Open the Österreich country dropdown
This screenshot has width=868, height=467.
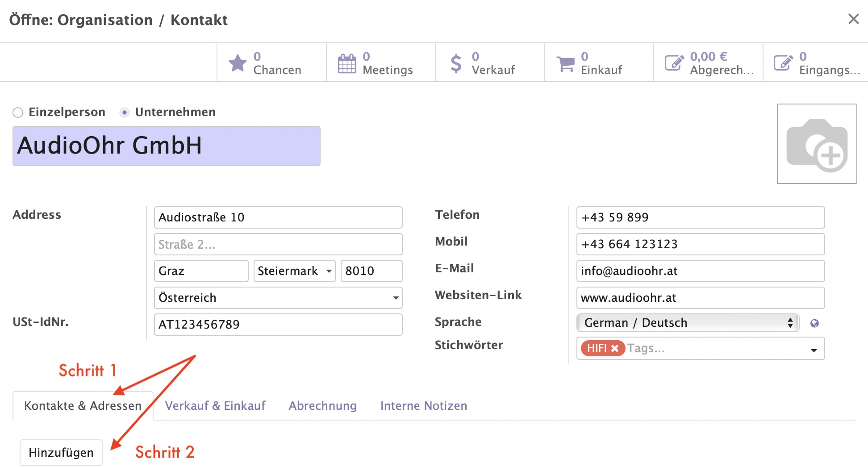coord(278,298)
